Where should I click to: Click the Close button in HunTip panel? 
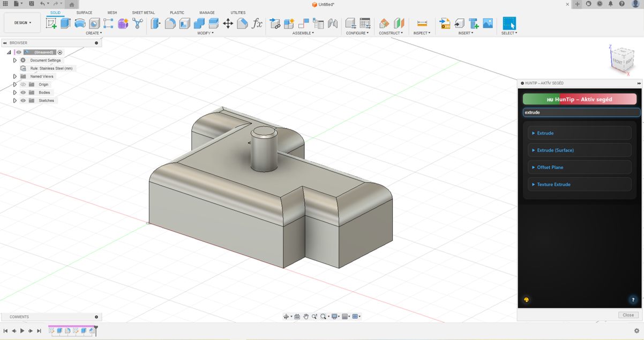[x=628, y=315]
